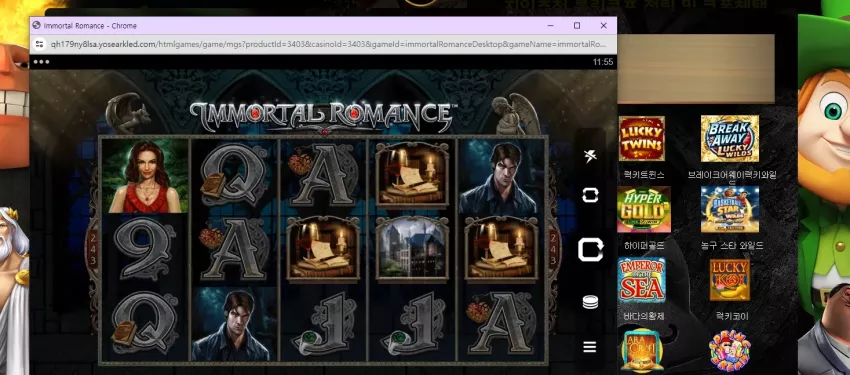Image resolution: width=850 pixels, height=375 pixels.
Task: Click the Immortal Romance logo title
Action: (x=323, y=115)
